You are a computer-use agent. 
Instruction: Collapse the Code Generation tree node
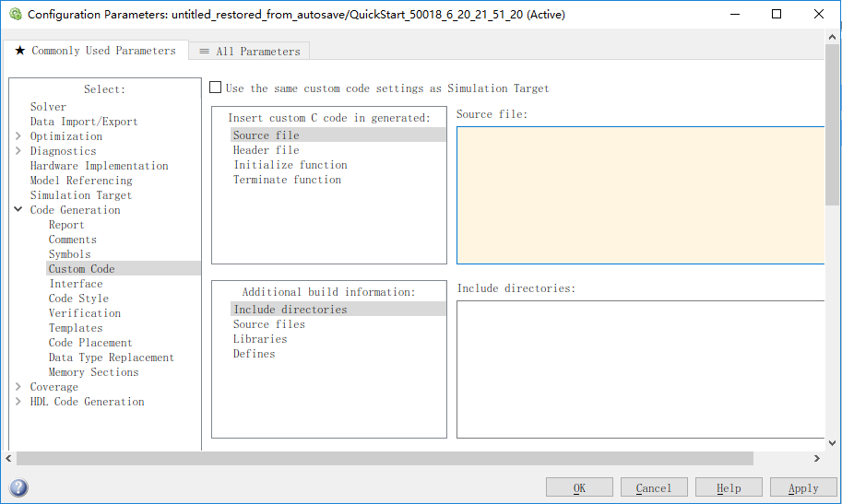[x=18, y=209]
